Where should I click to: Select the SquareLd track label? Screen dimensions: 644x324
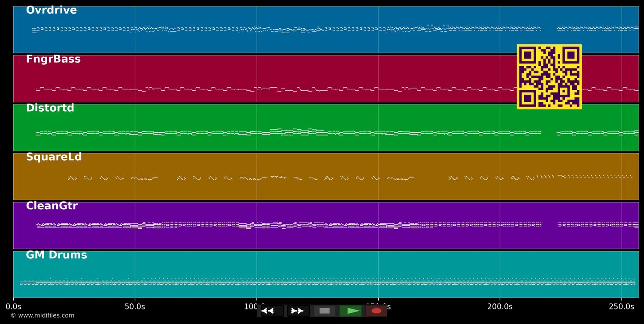[x=54, y=157]
